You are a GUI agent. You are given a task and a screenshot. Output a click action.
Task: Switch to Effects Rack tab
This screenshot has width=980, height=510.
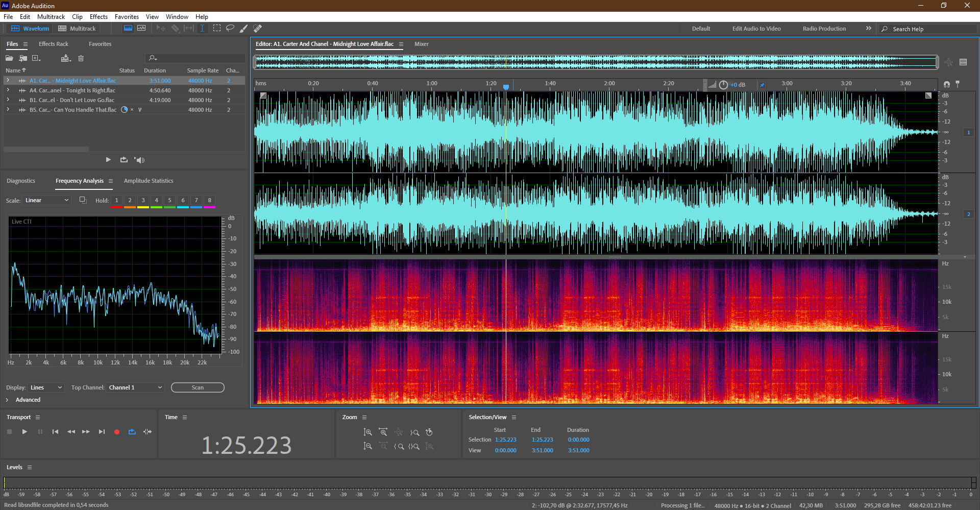54,44
